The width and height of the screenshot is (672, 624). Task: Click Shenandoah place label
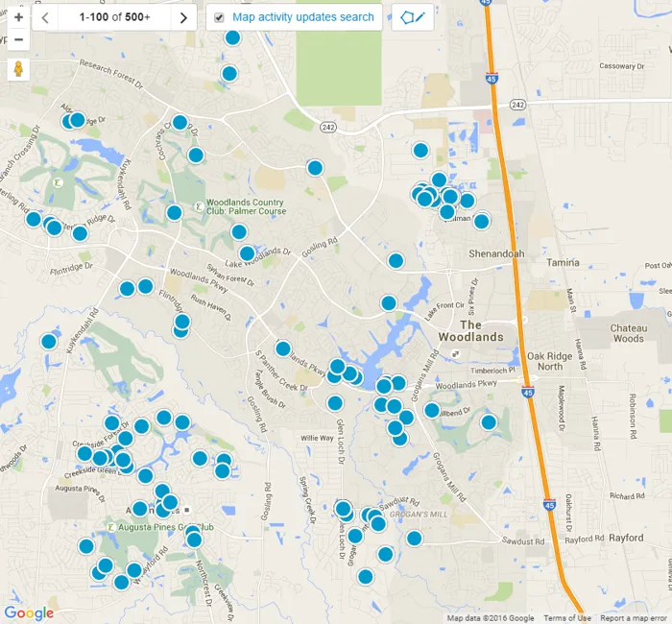pos(496,253)
